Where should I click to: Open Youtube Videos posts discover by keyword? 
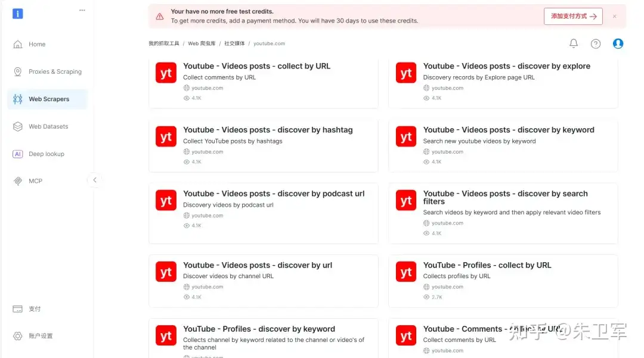click(509, 130)
